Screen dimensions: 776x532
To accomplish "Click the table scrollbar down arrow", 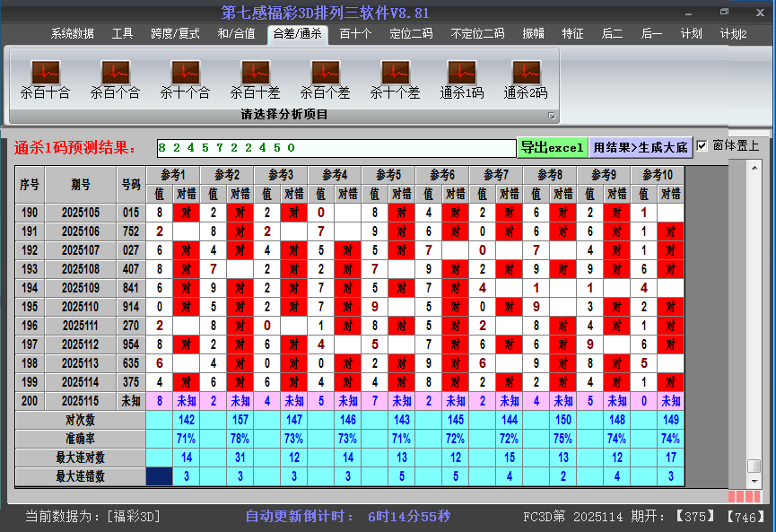I will pyautogui.click(x=754, y=481).
